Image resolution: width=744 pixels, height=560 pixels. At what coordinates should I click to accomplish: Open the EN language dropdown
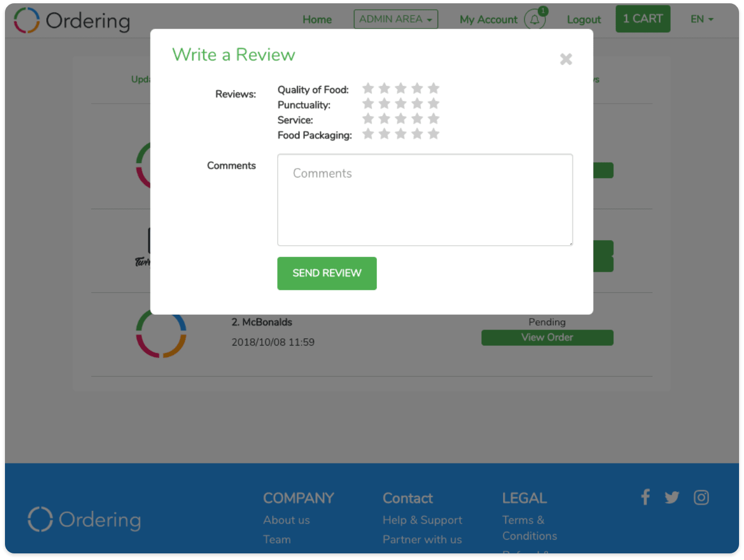coord(702,19)
